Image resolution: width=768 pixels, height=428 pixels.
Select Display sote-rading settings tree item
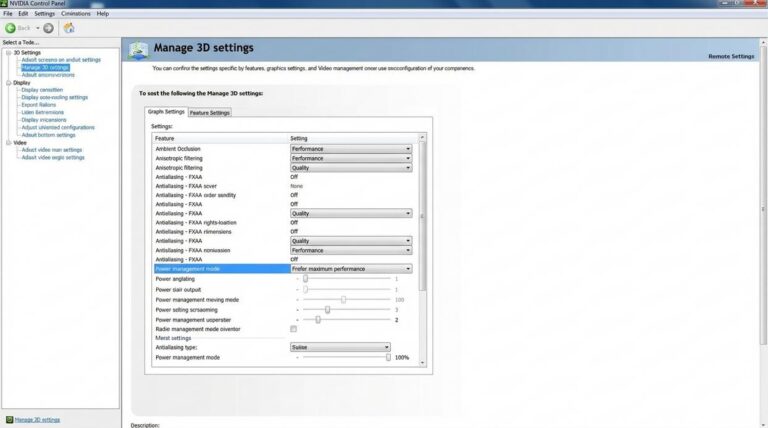coord(54,97)
